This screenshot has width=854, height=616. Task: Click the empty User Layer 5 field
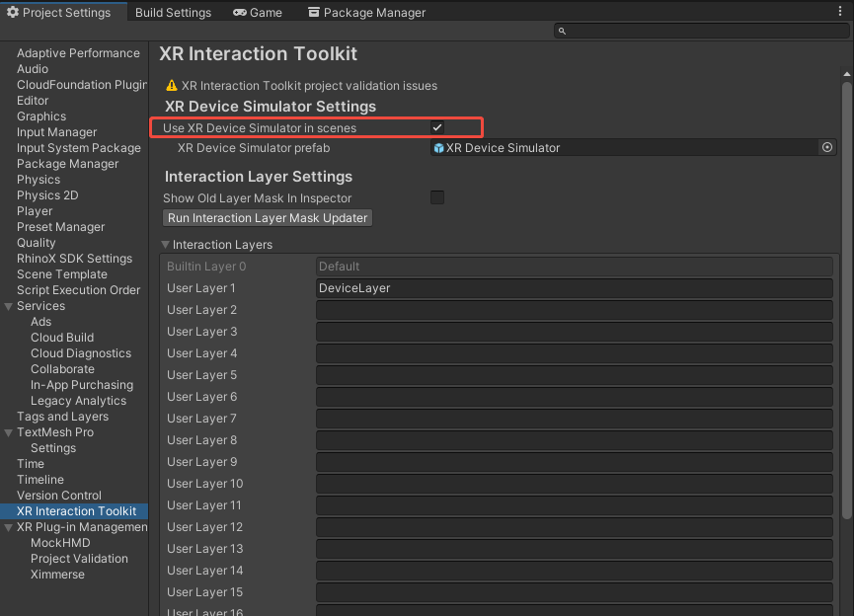click(x=575, y=375)
